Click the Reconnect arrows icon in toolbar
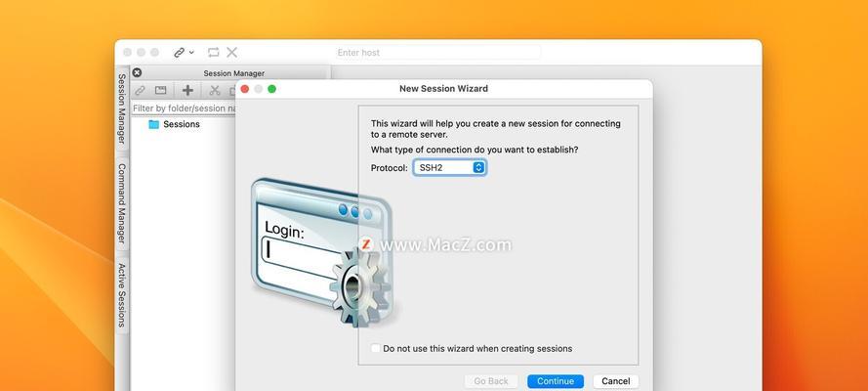The height and width of the screenshot is (391, 868). point(214,53)
